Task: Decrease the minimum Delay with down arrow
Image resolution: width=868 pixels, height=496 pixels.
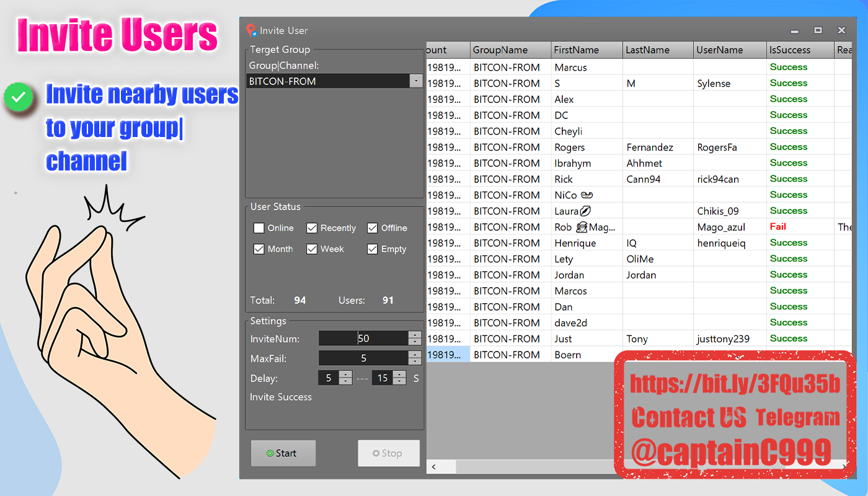Action: pyautogui.click(x=345, y=382)
